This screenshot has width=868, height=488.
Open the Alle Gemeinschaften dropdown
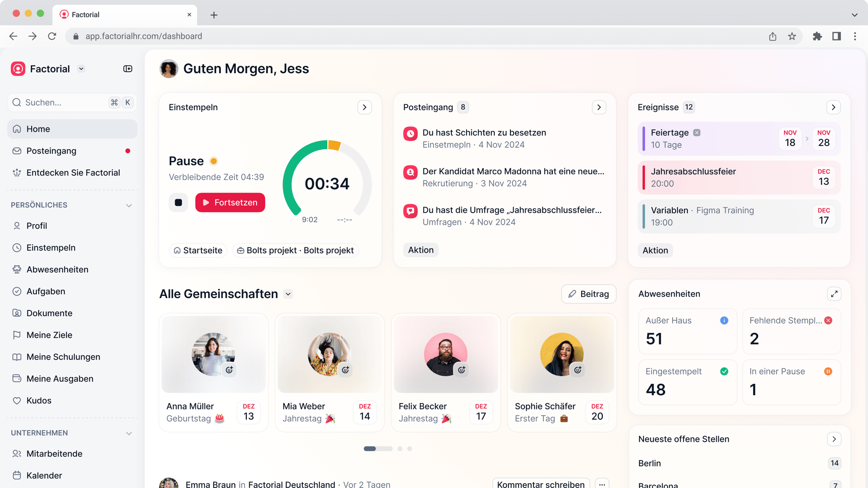[x=288, y=294]
